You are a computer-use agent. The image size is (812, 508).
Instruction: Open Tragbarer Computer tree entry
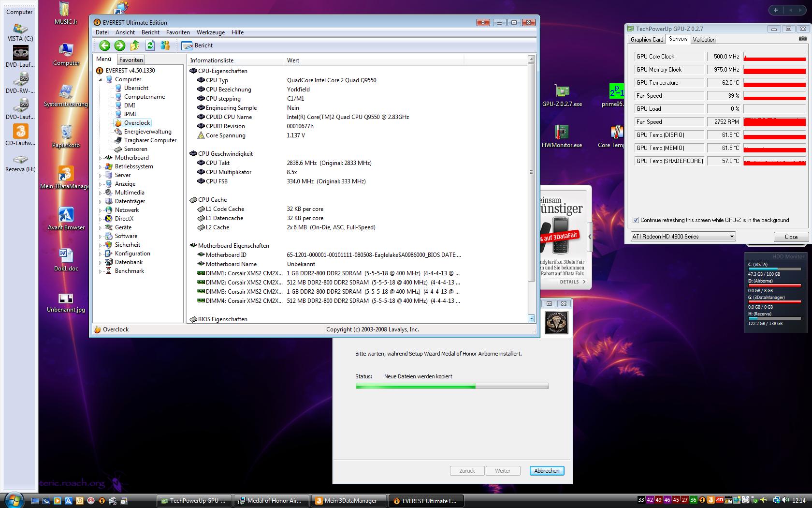[x=145, y=140]
